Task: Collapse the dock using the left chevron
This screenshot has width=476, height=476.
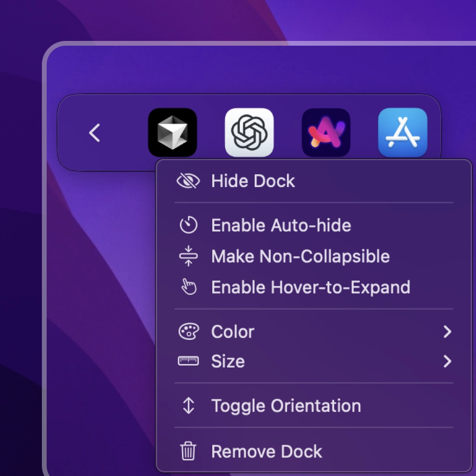Action: 94,133
